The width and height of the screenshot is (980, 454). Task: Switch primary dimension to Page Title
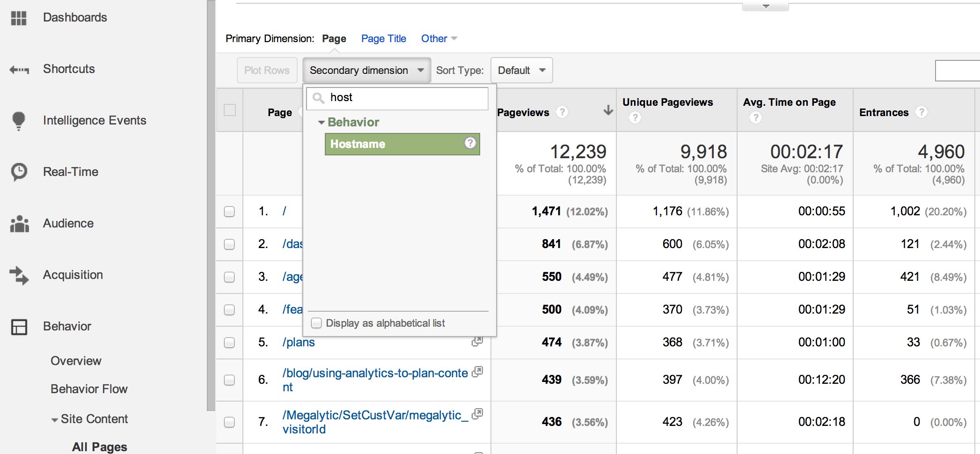(383, 39)
